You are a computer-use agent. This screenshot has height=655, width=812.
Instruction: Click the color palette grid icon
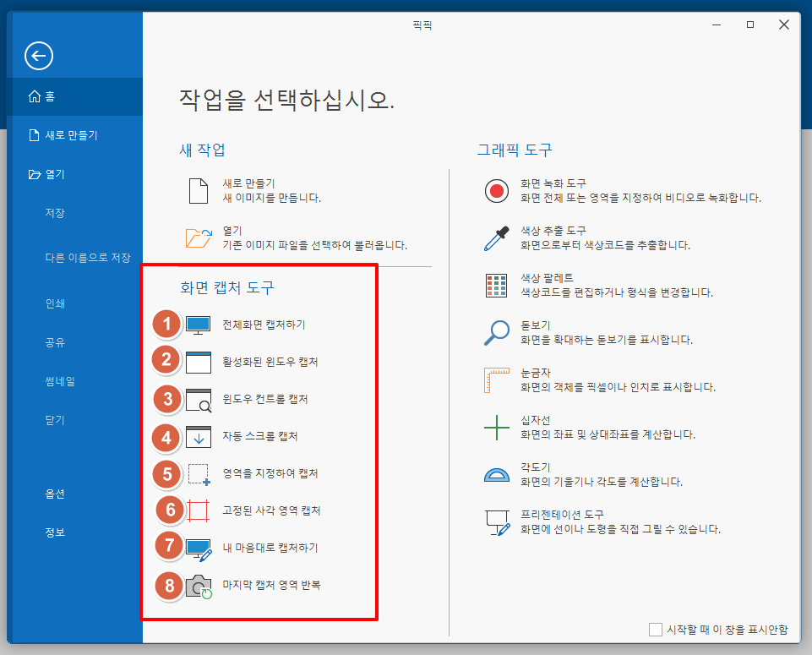(497, 286)
